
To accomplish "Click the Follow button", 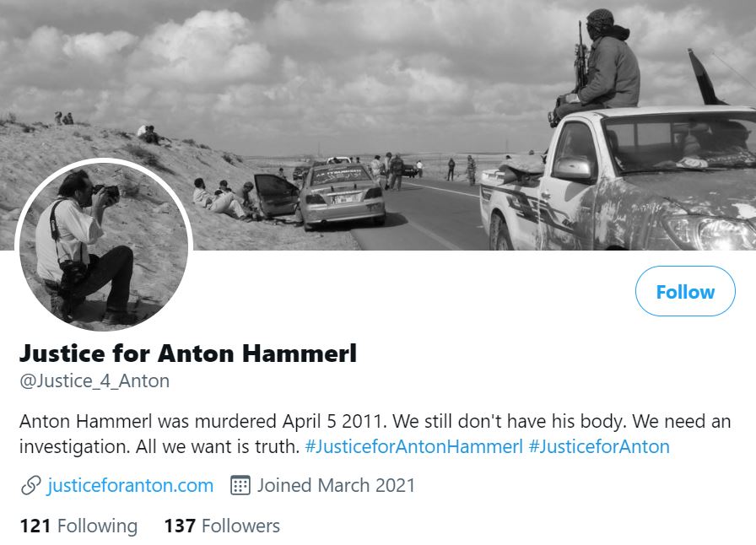I will tap(685, 291).
